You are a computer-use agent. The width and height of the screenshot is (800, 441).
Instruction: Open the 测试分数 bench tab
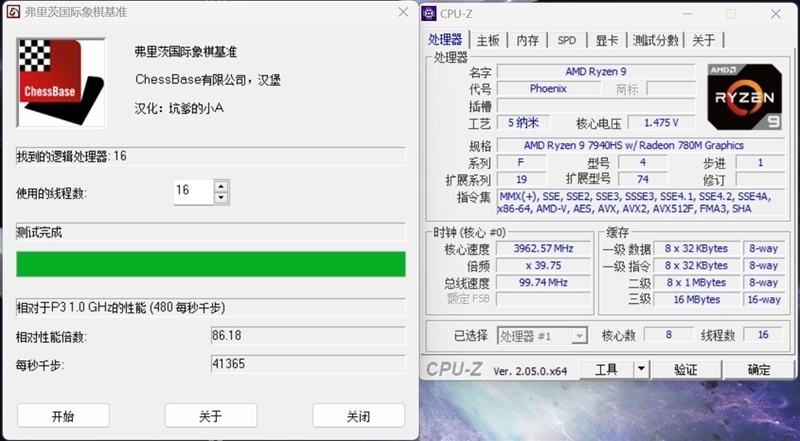pos(656,40)
